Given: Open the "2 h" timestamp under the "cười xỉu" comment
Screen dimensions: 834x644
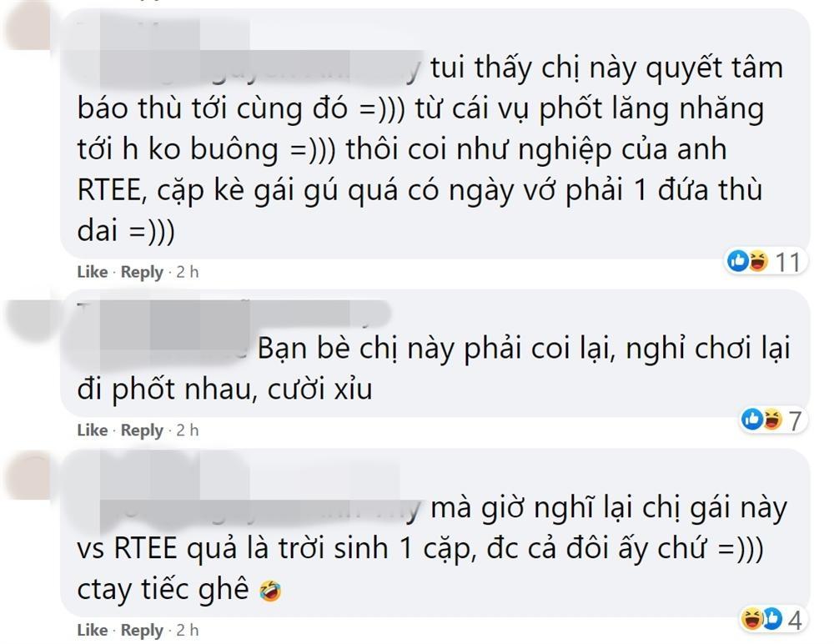Looking at the screenshot, I should 187,430.
